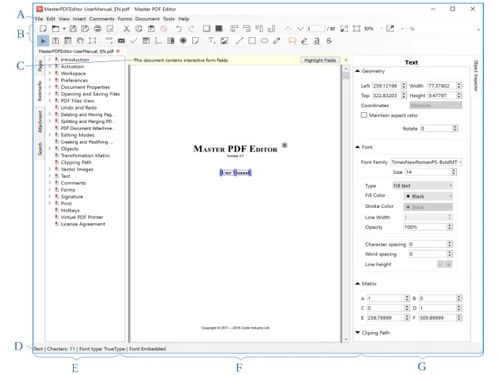
Task: Switch to the Pages side tab
Action: tap(40, 66)
